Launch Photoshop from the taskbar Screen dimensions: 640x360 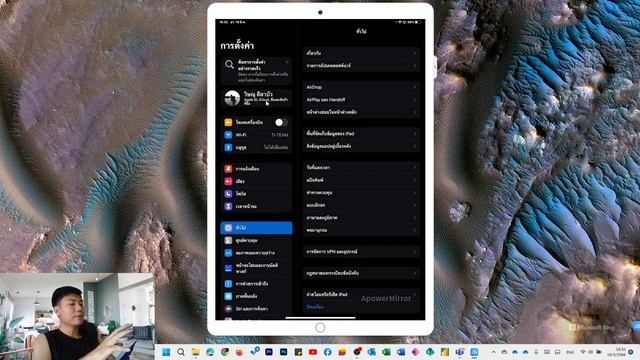(284, 352)
